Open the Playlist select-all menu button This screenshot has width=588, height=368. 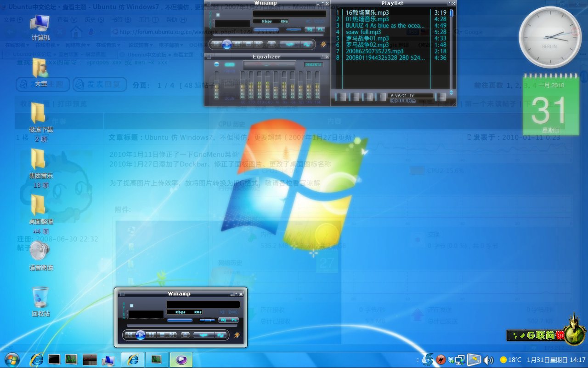click(x=367, y=97)
